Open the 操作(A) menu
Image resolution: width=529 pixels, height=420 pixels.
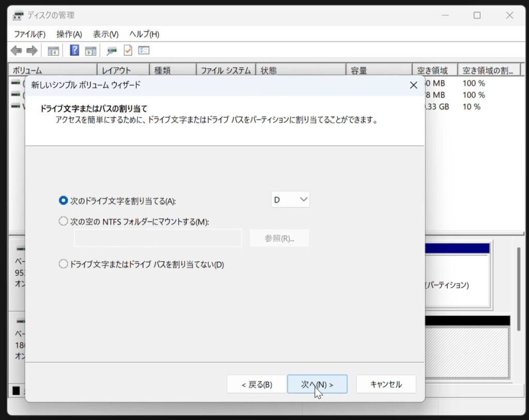69,34
